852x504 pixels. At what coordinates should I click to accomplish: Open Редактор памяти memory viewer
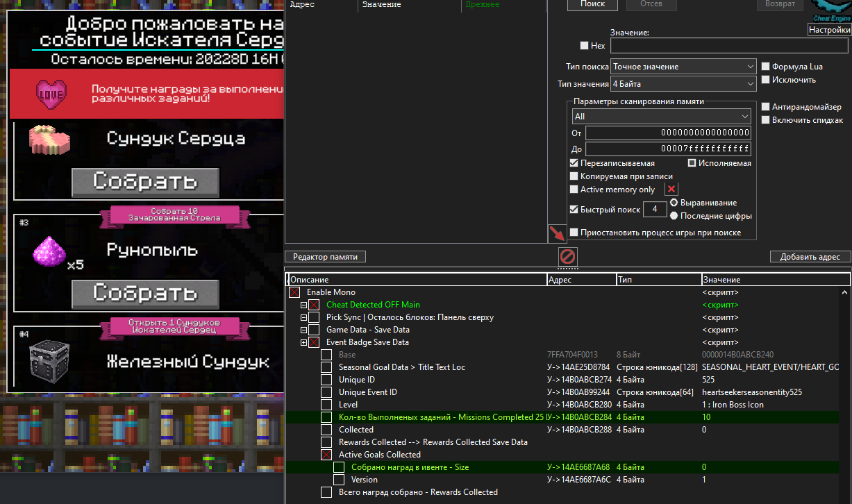coord(325,257)
